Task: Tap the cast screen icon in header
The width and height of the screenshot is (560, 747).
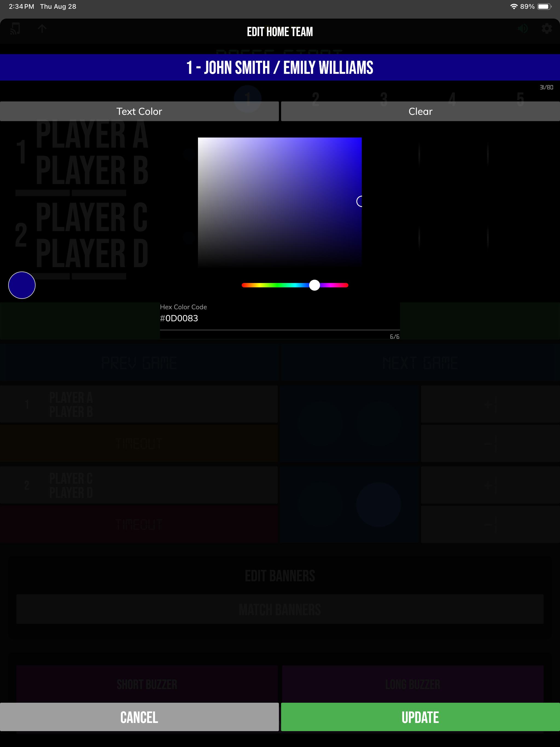Action: pos(15,29)
